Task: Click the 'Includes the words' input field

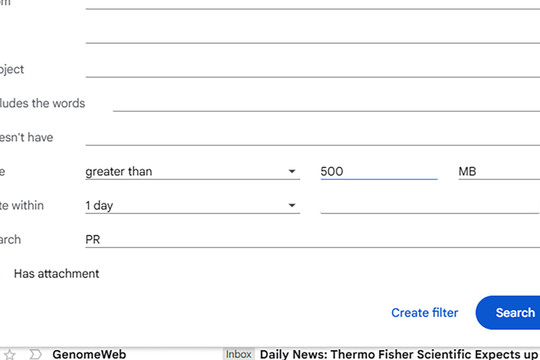Action: [x=326, y=103]
